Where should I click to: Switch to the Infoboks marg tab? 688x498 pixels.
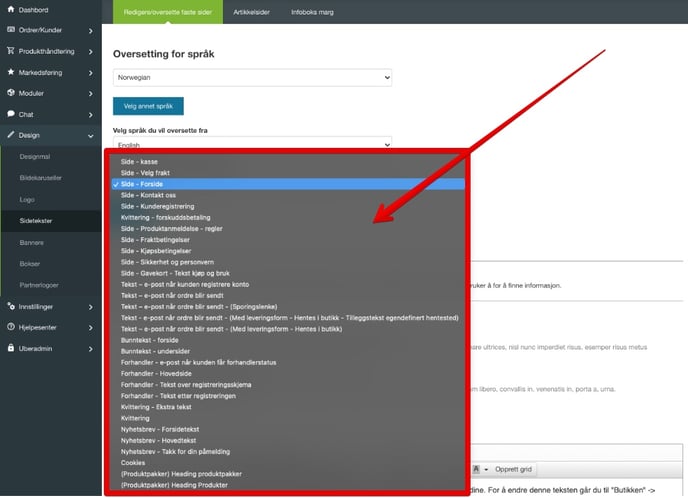312,12
